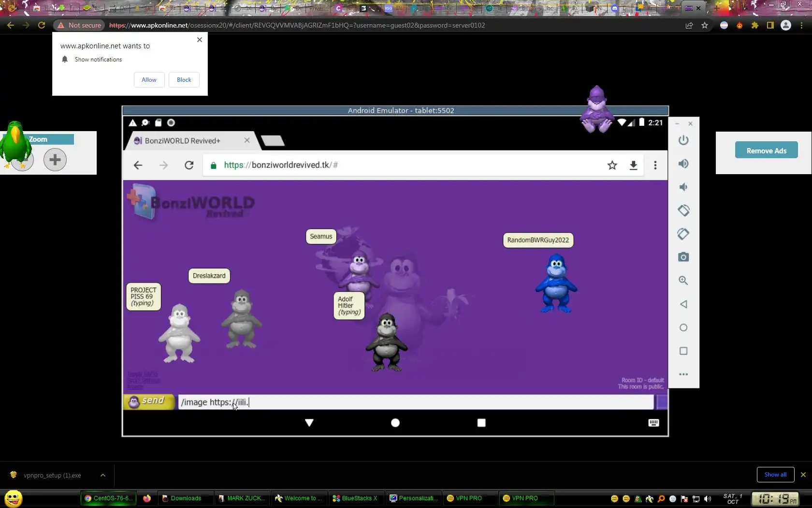
Task: Open the browser side panel icon
Action: click(770, 25)
